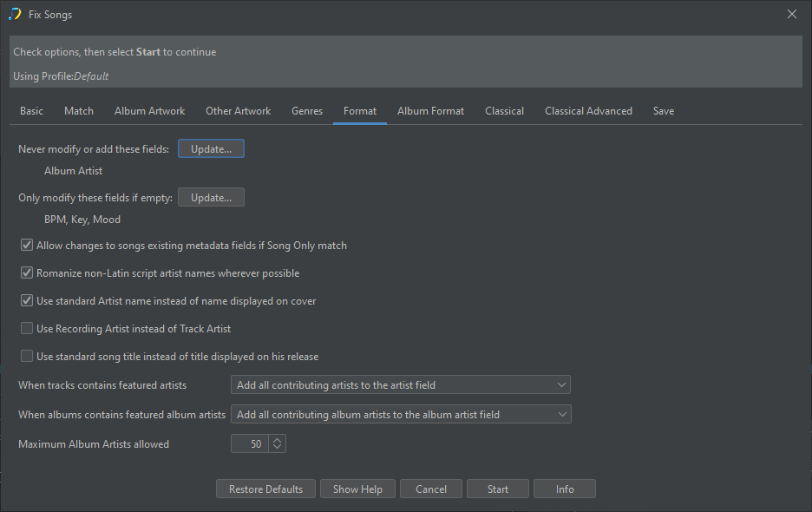Viewport: 812px width, 512px height.
Task: Click Update for only modify if empty
Action: click(211, 198)
